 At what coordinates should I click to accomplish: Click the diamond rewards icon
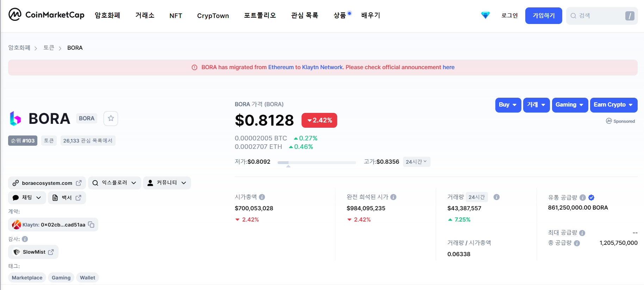(485, 15)
